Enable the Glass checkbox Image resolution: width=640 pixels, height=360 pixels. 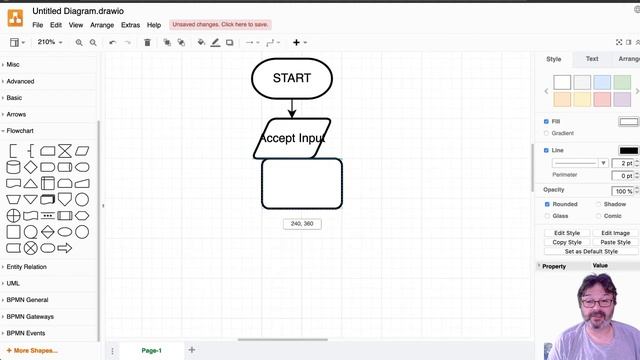[x=547, y=216]
